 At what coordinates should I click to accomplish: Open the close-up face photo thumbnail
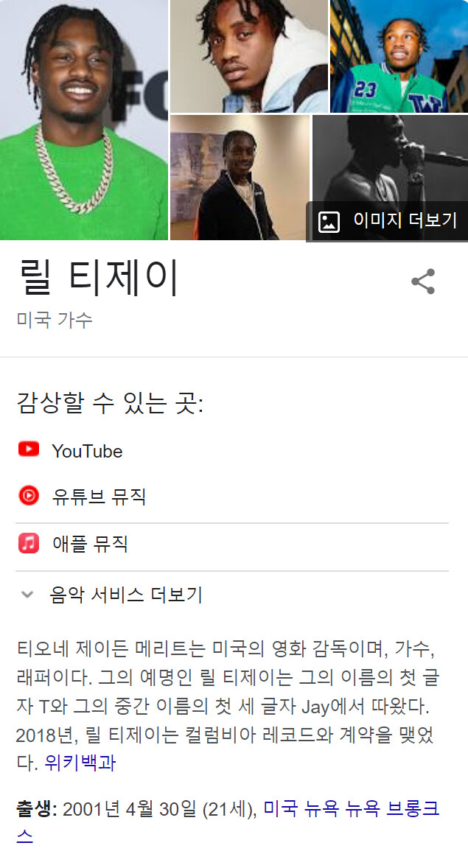point(248,57)
